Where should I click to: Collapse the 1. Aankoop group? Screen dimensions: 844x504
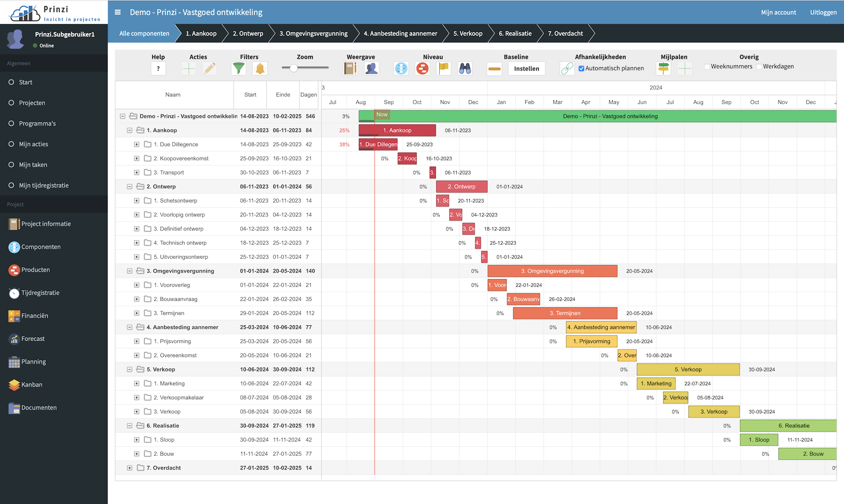pyautogui.click(x=129, y=130)
